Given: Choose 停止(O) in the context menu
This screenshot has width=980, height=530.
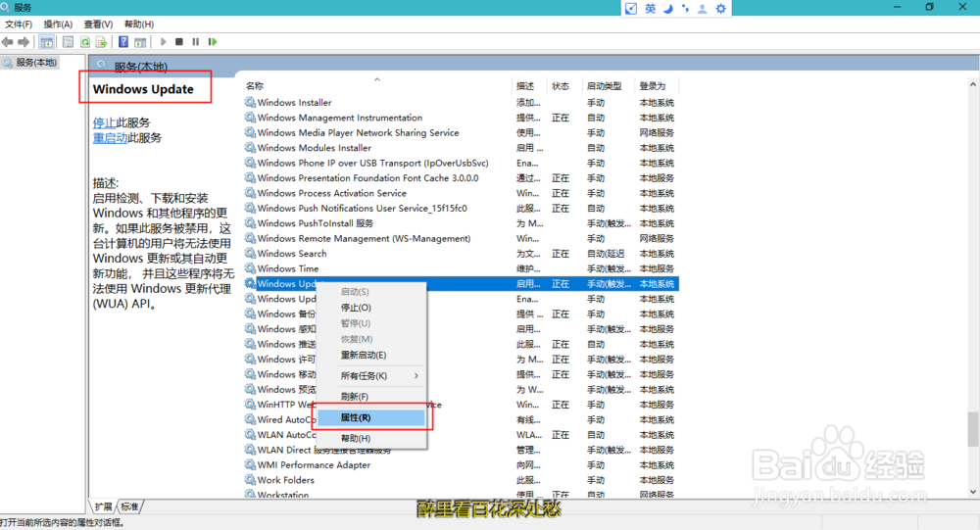Looking at the screenshot, I should click(x=371, y=308).
